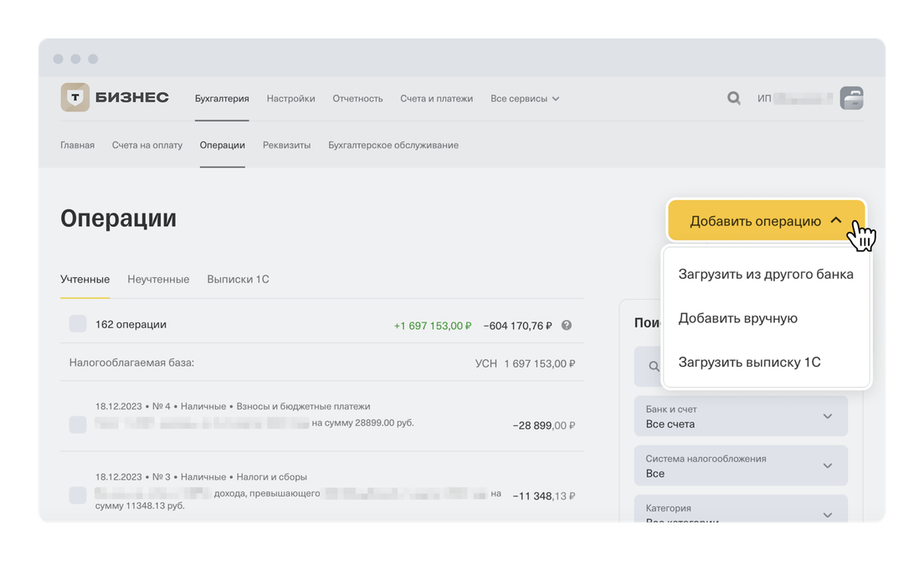Switch to the Неучтенные tab
924x561 pixels.
(158, 279)
